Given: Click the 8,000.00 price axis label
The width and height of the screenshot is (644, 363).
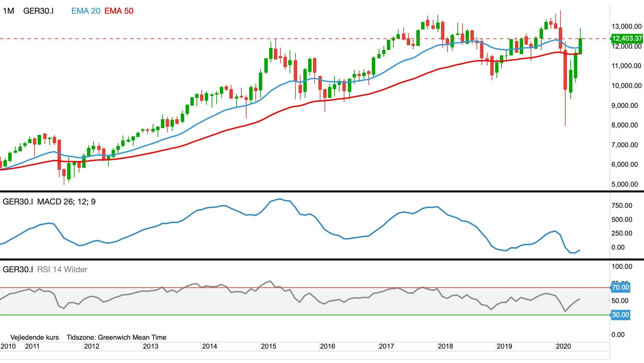Looking at the screenshot, I should pyautogui.click(x=625, y=125).
